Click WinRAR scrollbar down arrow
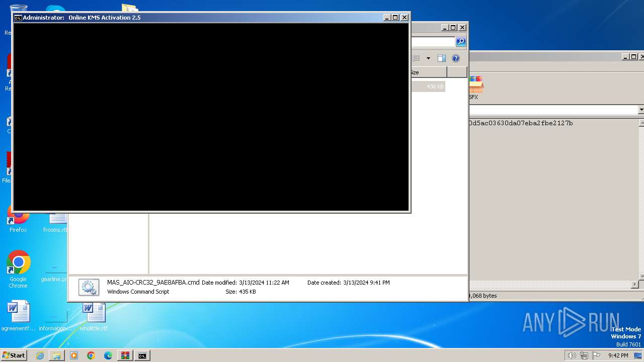 [x=641, y=276]
